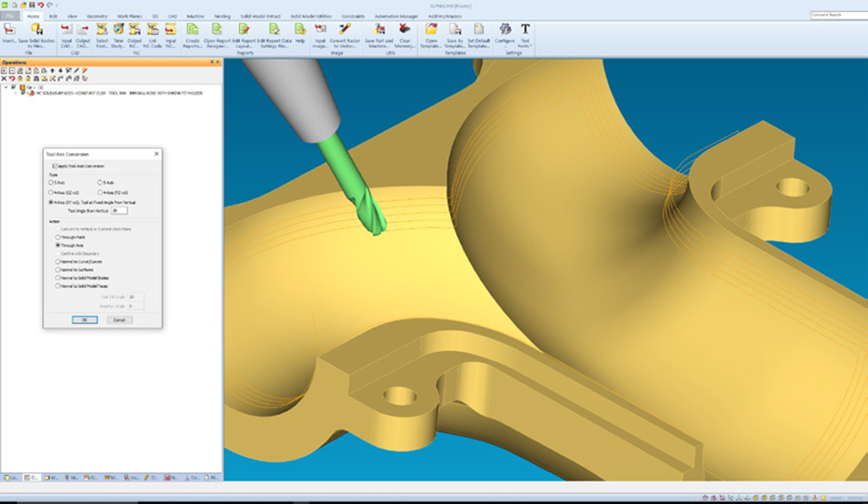Switch to the Edit ribbon tab
The image size is (868, 504).
(x=53, y=16)
